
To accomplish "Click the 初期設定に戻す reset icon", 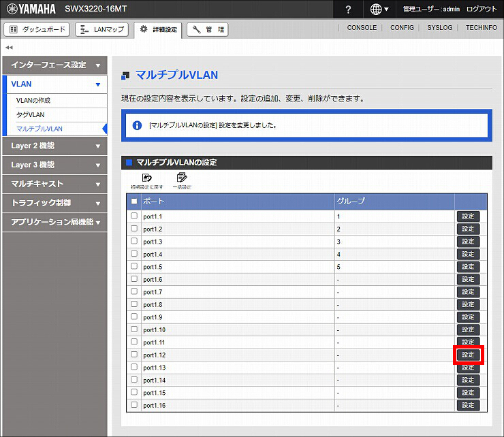I will click(147, 181).
